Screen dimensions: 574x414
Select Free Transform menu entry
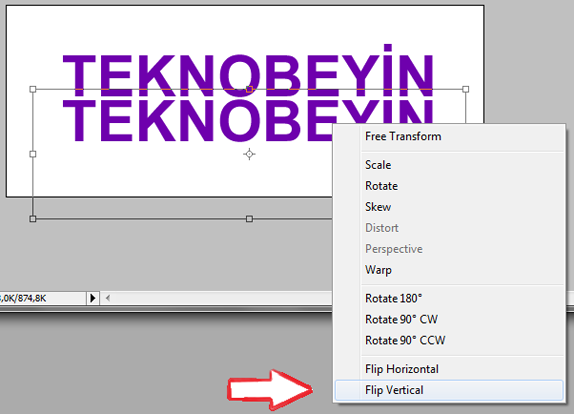[449, 137]
